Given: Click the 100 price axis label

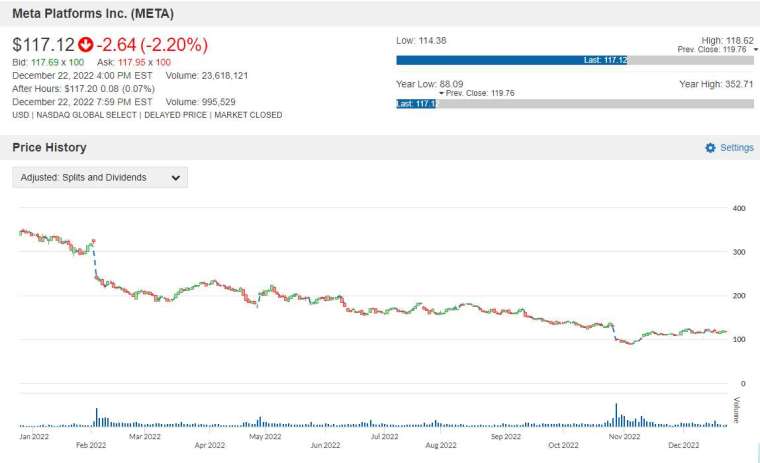Looking at the screenshot, I should click(739, 339).
